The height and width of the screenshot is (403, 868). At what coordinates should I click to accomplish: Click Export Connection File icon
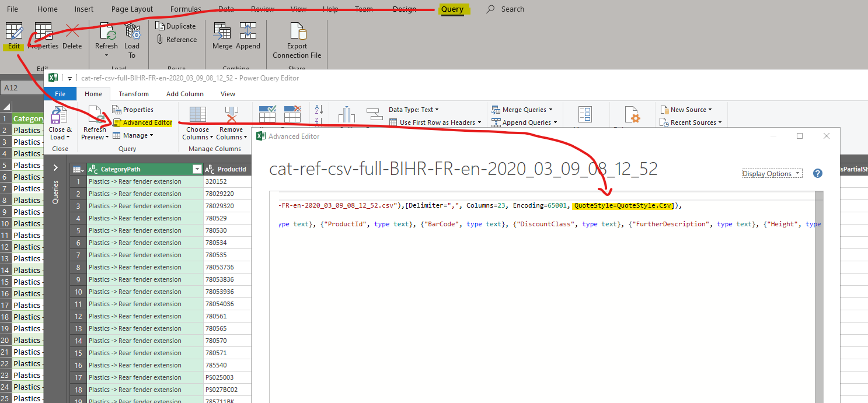click(297, 32)
